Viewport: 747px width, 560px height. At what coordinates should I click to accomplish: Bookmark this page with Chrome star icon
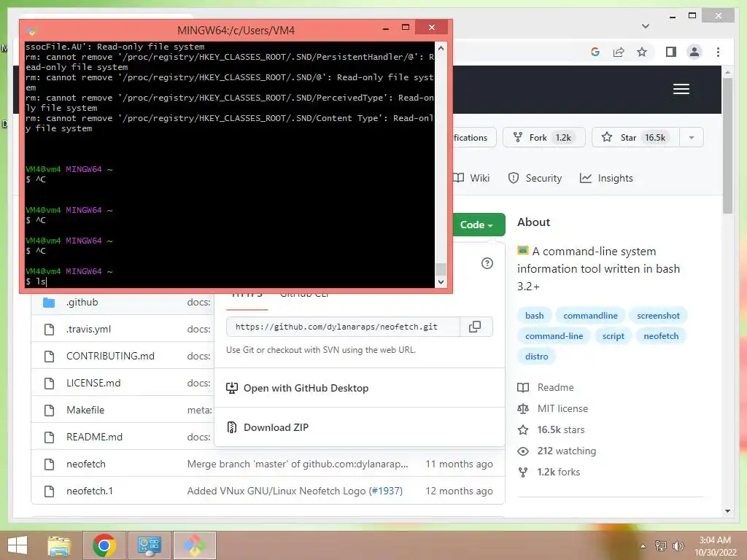[x=642, y=52]
